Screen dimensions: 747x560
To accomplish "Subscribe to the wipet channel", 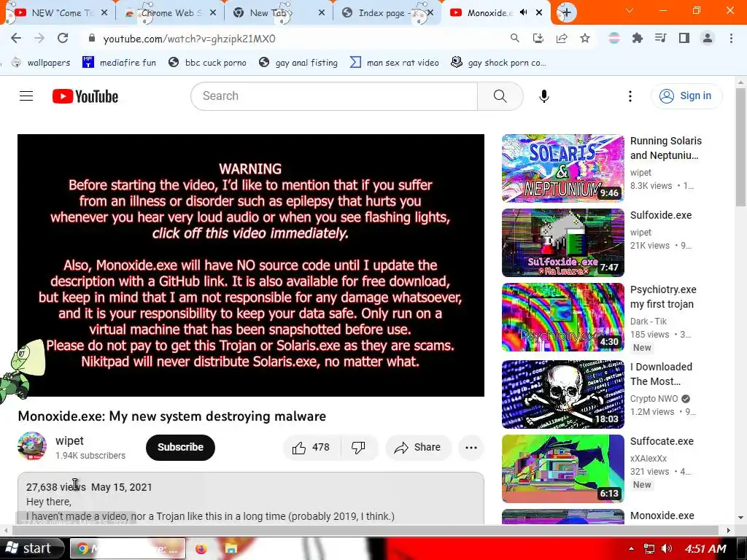I will click(181, 448).
